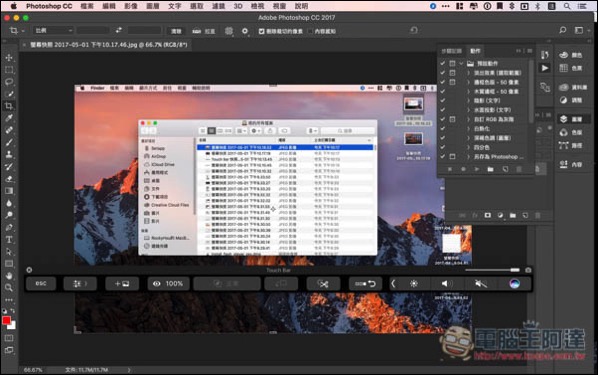Expand the 邊框色版 - 50 像素 action
This screenshot has width=598, height=375.
point(469,82)
